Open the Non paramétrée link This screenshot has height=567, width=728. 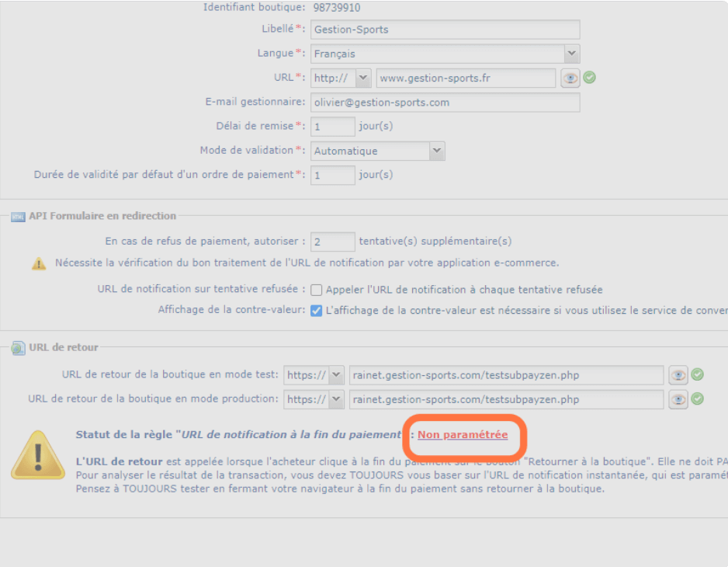click(463, 435)
